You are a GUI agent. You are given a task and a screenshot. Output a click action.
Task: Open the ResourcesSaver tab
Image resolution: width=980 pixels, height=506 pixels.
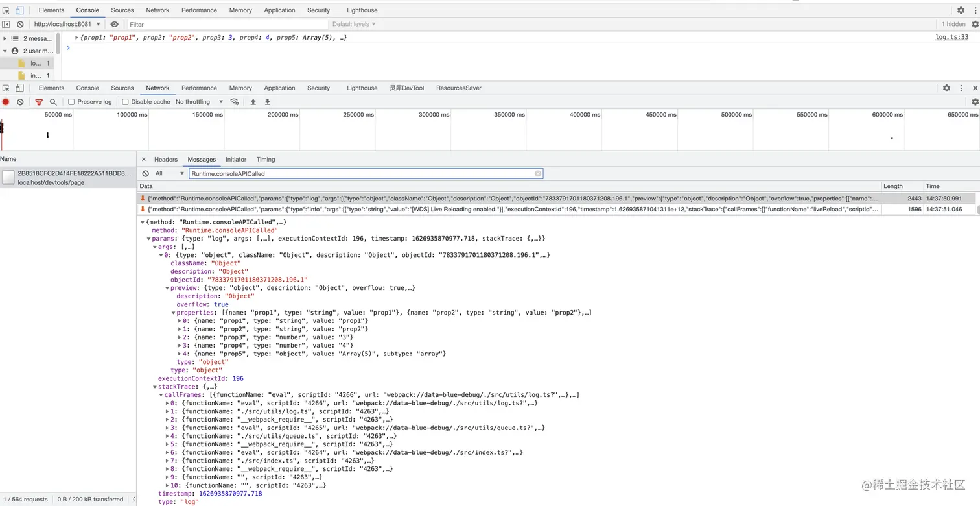pos(459,88)
